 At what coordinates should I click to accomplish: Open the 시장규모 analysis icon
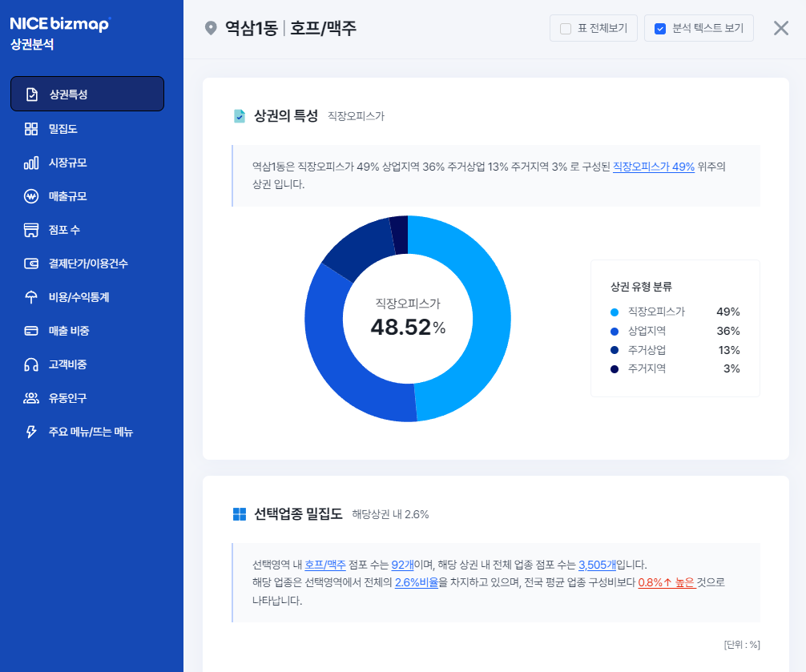[x=32, y=163]
